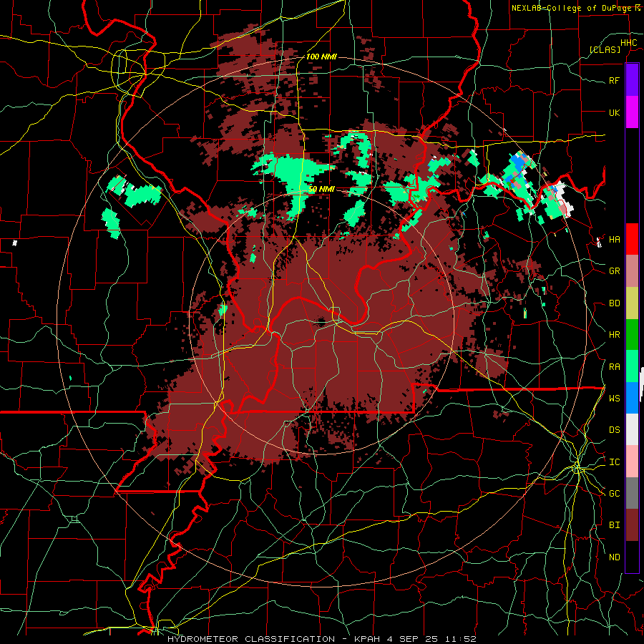Click the Hydrometeor Classification KPAH title text
Viewport: 644px width, 644px height.
(321, 639)
